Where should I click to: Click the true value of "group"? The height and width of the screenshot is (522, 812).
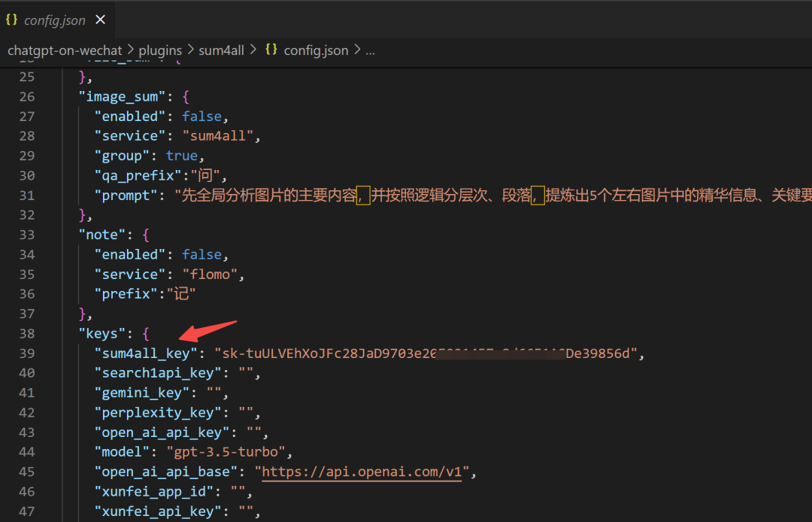click(x=182, y=156)
